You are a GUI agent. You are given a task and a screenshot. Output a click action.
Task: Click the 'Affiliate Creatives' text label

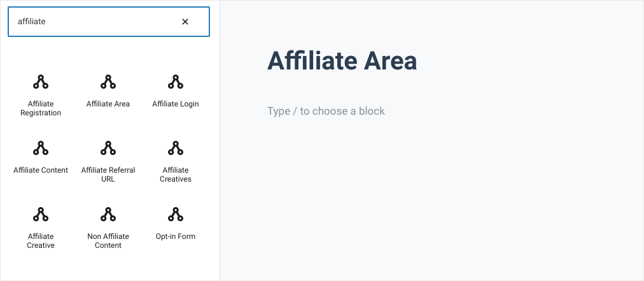176,175
